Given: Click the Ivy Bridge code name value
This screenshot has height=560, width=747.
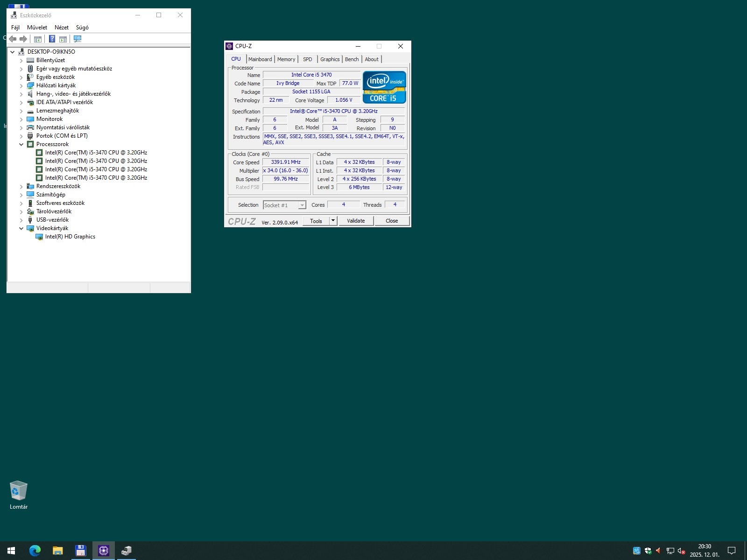Looking at the screenshot, I should [x=288, y=84].
